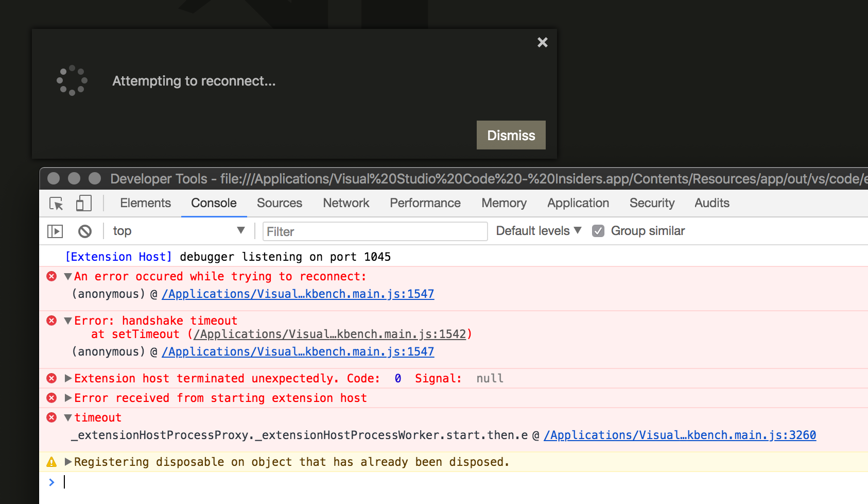Image resolution: width=868 pixels, height=504 pixels.
Task: Open the Sources tab
Action: pos(279,203)
